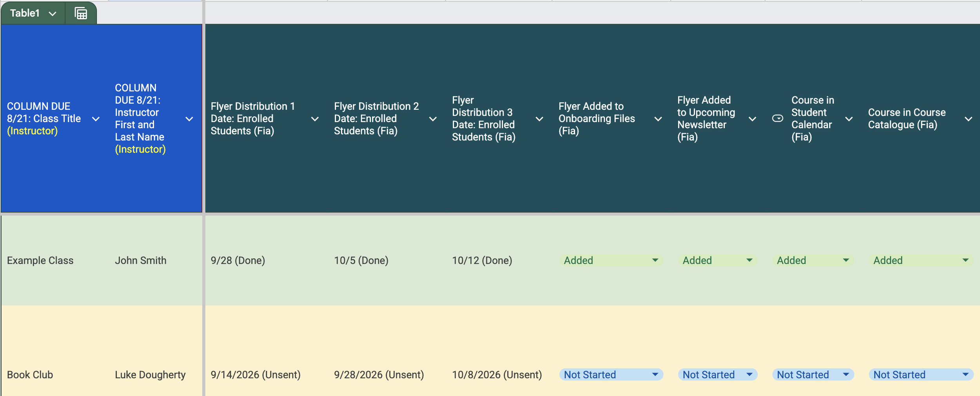The image size is (980, 396).
Task: Select the 10/12 (Done) cell
Action: pyautogui.click(x=500, y=260)
